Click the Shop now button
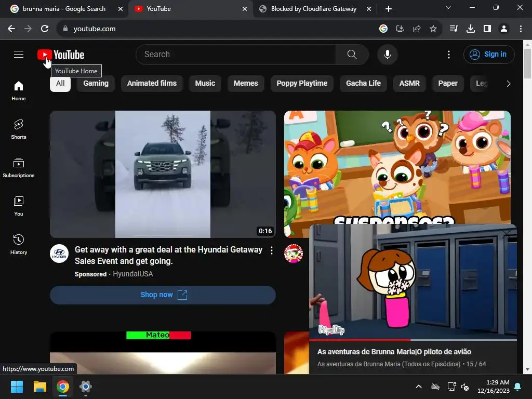 click(x=163, y=295)
